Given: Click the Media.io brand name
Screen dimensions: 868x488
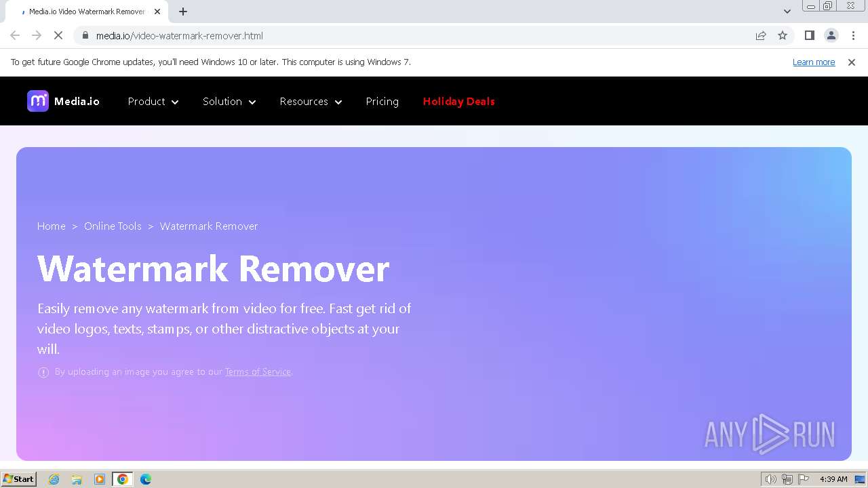Looking at the screenshot, I should pyautogui.click(x=77, y=101).
